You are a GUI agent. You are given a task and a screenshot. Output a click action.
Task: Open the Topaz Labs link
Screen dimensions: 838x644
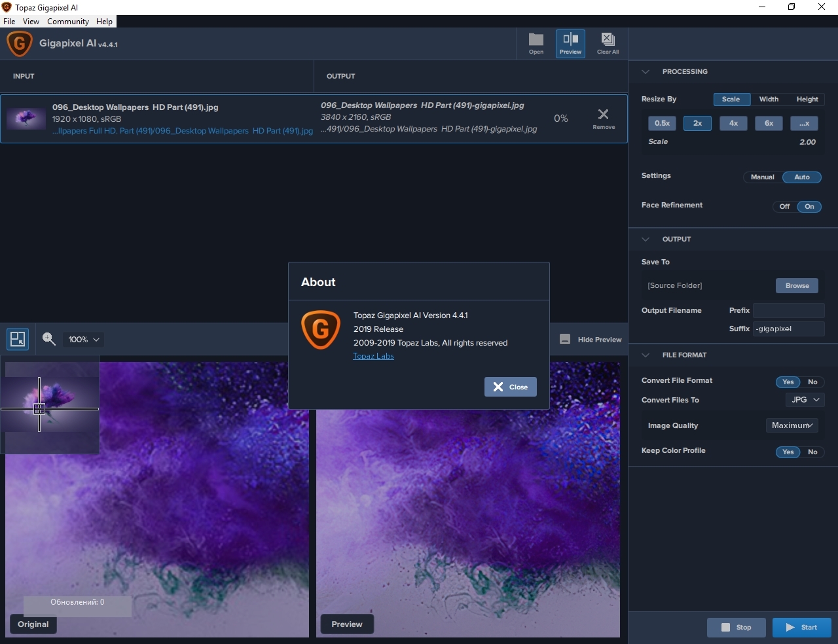point(373,356)
